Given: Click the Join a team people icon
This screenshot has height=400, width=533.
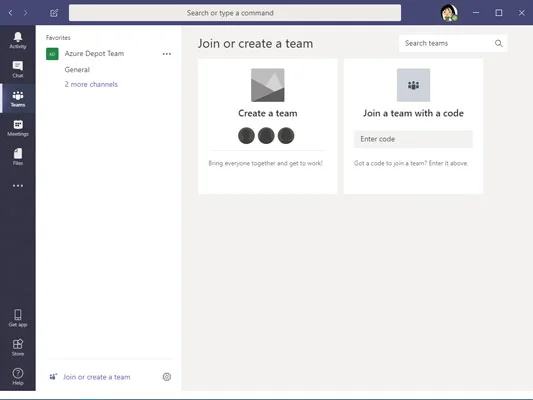Looking at the screenshot, I should tap(413, 85).
